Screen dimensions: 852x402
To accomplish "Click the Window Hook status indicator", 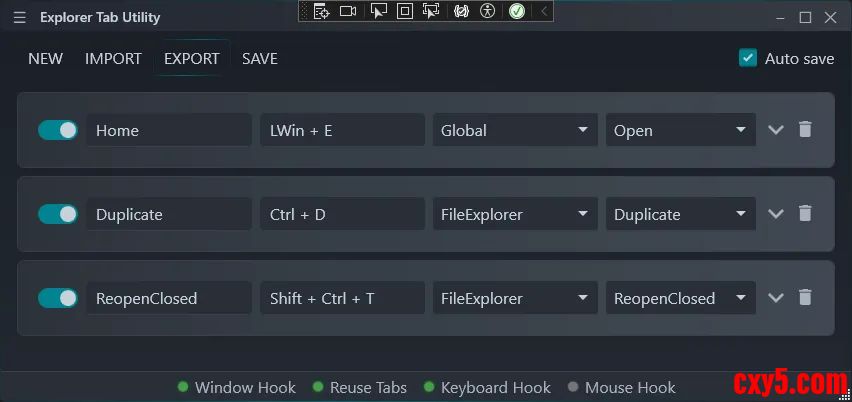I will 237,387.
